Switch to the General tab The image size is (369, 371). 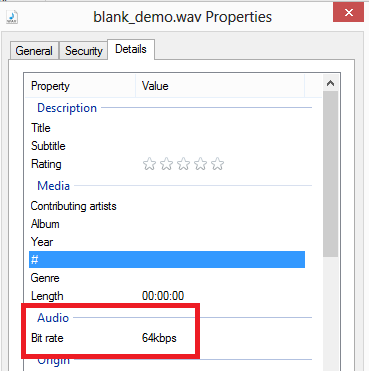click(34, 51)
